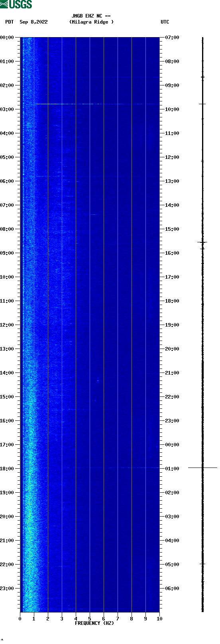This screenshot has width=220, height=644.
Task: Click the '06:00' UTC time label
Action: [172, 589]
